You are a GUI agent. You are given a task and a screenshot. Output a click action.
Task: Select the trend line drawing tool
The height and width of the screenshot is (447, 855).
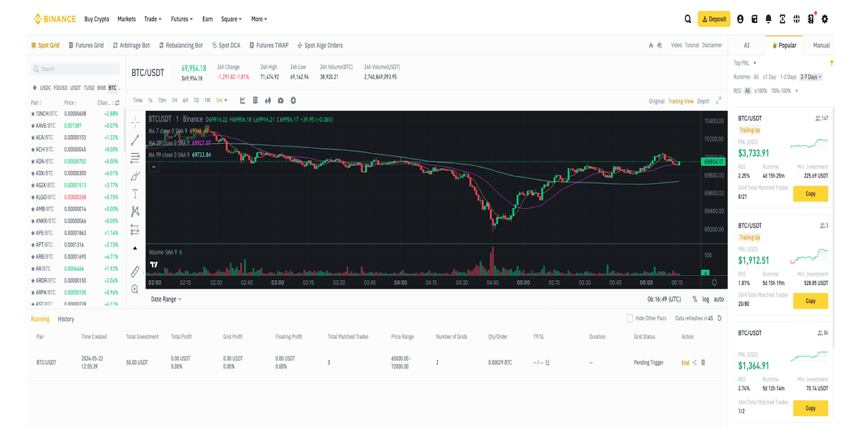[x=135, y=140]
